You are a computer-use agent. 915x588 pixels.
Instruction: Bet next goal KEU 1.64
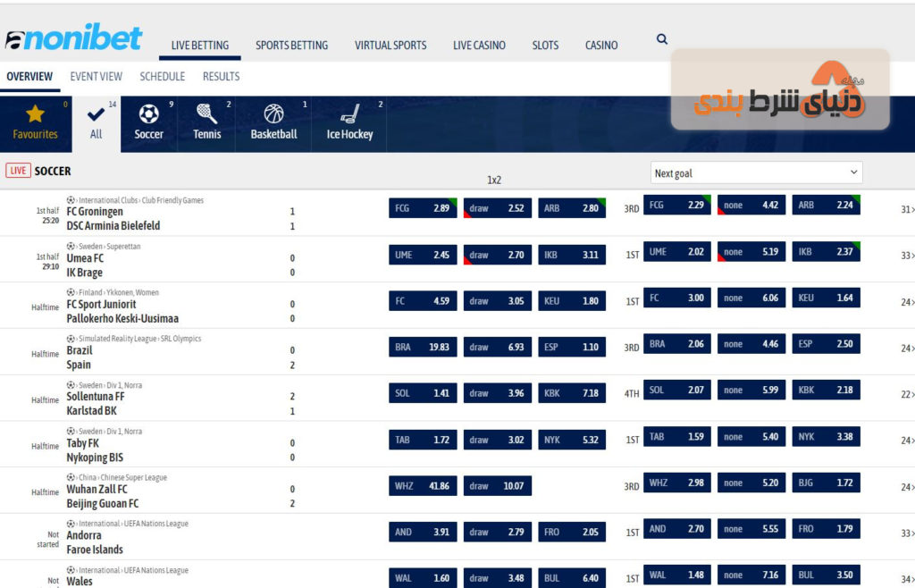(x=827, y=298)
